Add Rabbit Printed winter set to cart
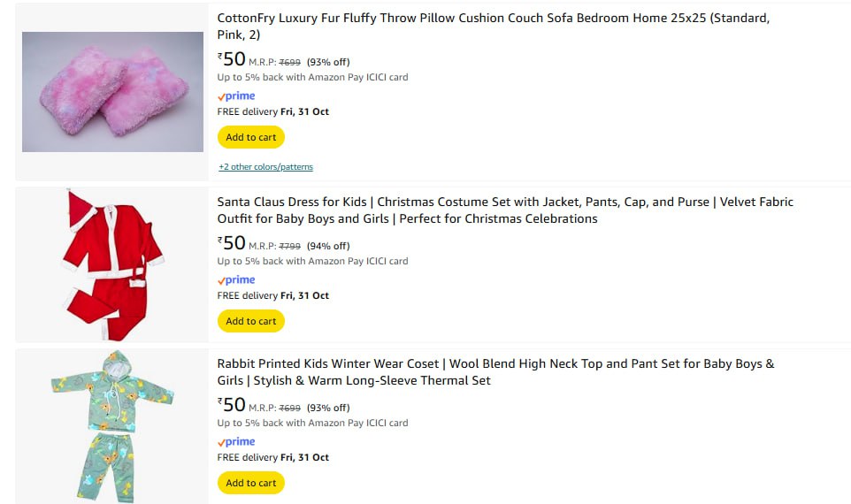Screen dimensions: 851x504 pyautogui.click(x=251, y=483)
